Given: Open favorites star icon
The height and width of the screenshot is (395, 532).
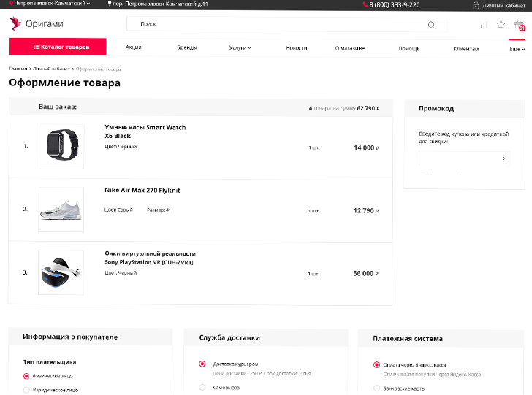Looking at the screenshot, I should (501, 24).
